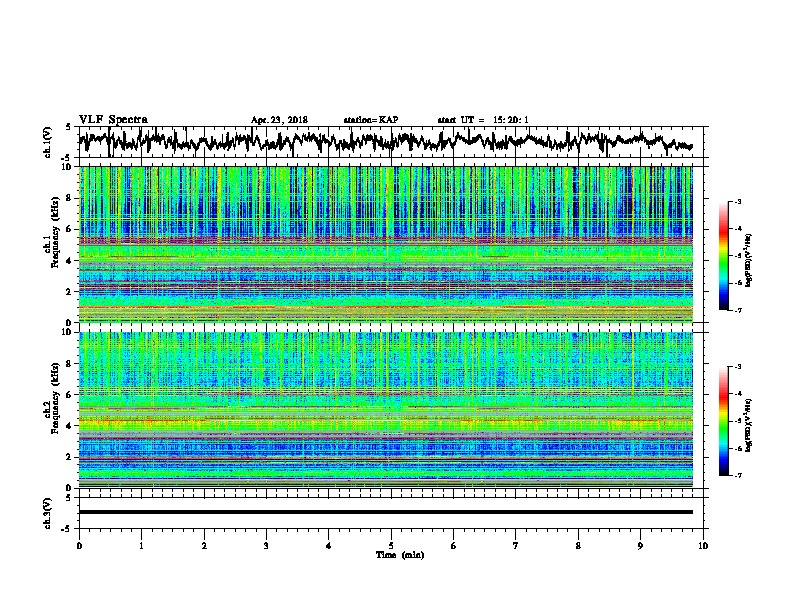
Task: Click the "-5" tick on ch.1(V) axis
Action: click(x=67, y=158)
